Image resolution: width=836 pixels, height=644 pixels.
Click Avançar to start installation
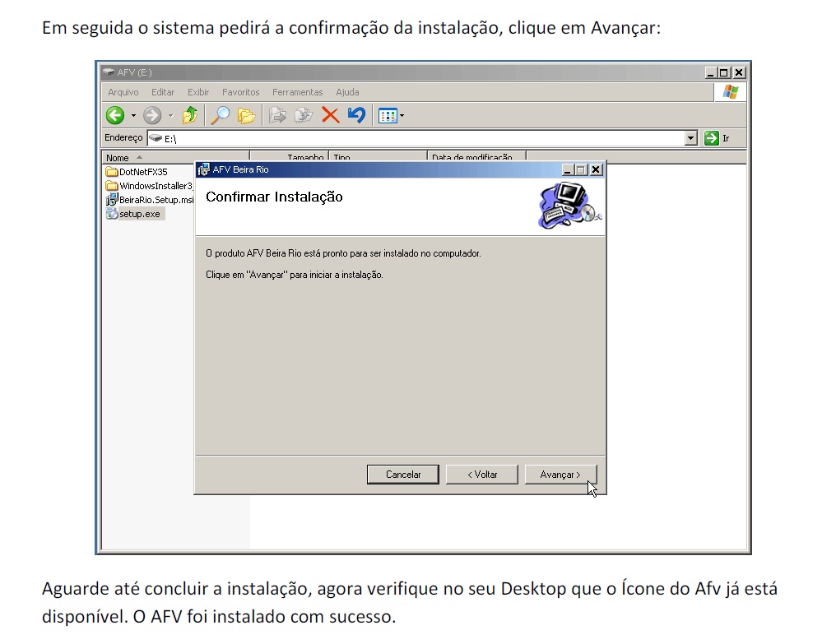[560, 475]
